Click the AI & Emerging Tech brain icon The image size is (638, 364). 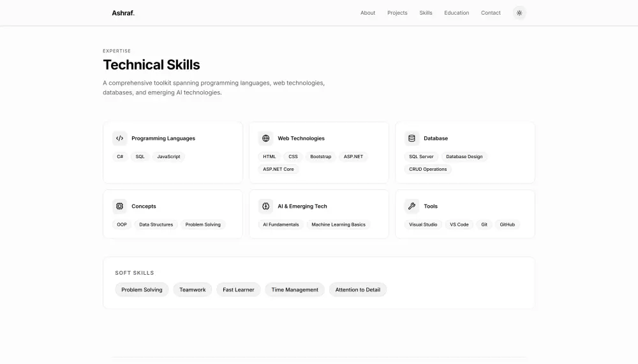(265, 207)
